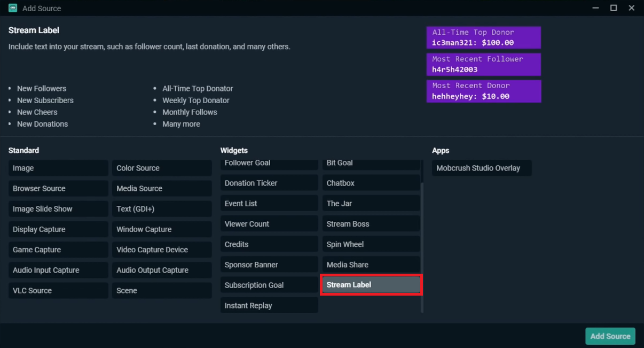This screenshot has height=348, width=644.
Task: Click the Widgets list scrollbar
Action: click(422, 248)
